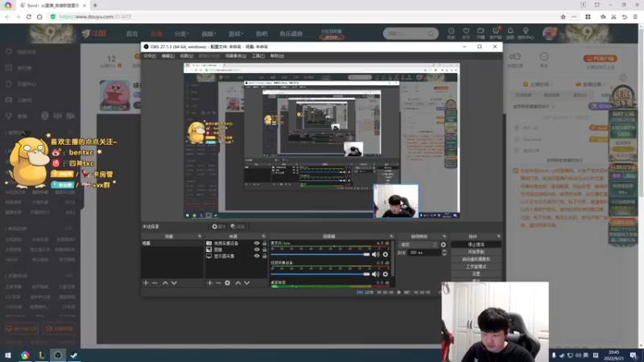The height and width of the screenshot is (362, 644).
Task: Open source properties gear in OBS Sources toolbar
Action: pos(228,283)
